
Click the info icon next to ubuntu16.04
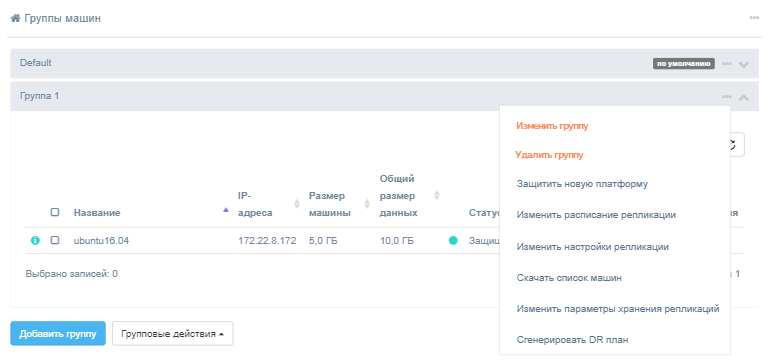(x=35, y=240)
